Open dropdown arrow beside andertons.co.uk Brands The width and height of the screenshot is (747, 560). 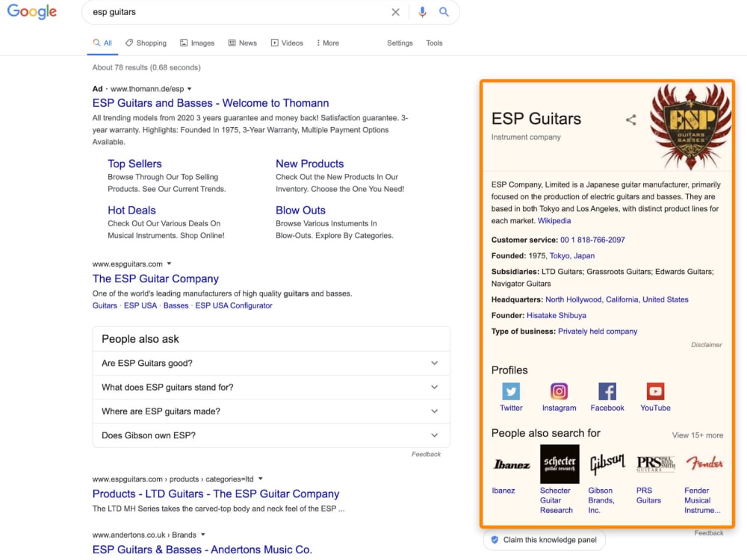tap(203, 535)
